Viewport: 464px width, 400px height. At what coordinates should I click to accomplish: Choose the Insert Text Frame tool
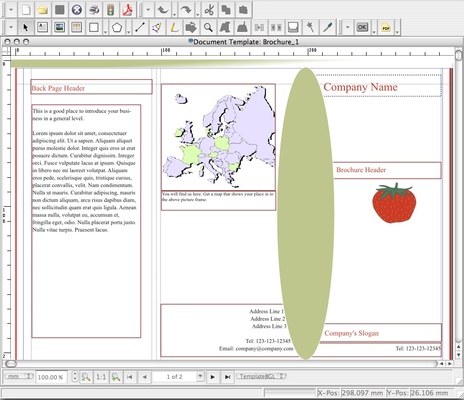click(42, 27)
